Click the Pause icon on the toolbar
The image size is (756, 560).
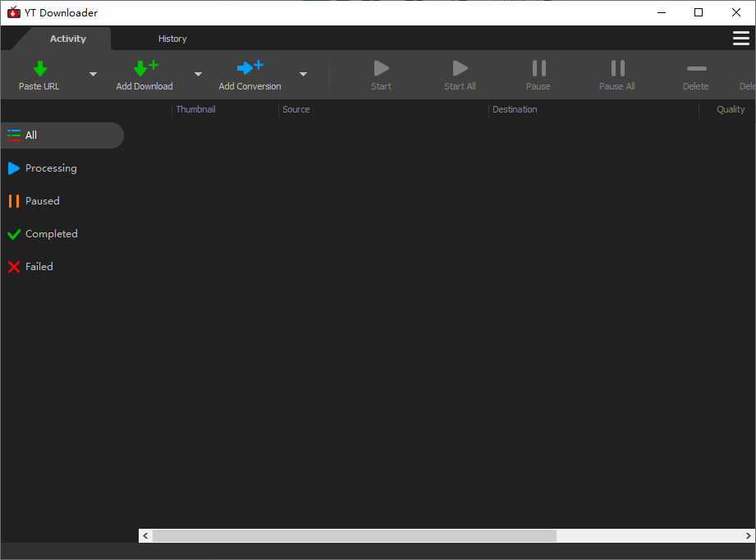pos(538,68)
